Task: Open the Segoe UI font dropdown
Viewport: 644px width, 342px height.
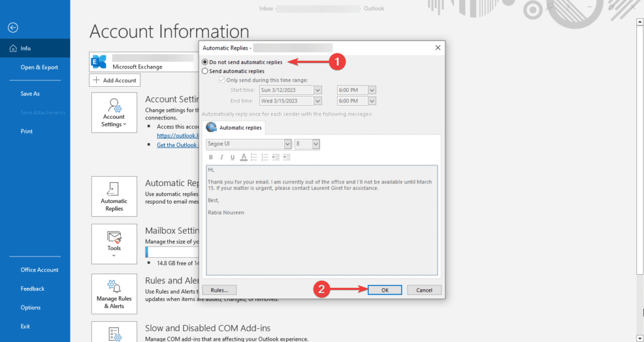Action: click(287, 144)
